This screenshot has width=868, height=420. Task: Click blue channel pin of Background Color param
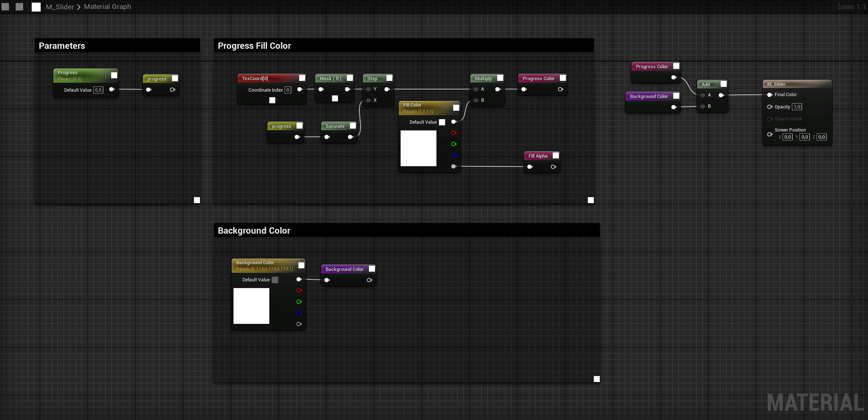tap(299, 313)
